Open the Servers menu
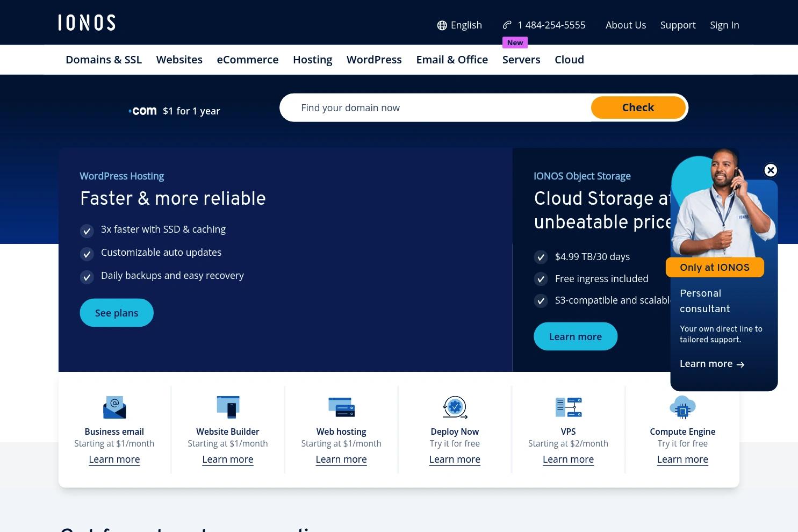 (x=521, y=60)
